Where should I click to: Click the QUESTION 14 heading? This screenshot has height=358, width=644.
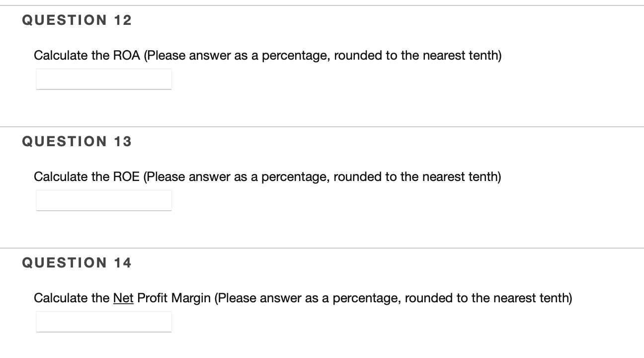tap(78, 263)
